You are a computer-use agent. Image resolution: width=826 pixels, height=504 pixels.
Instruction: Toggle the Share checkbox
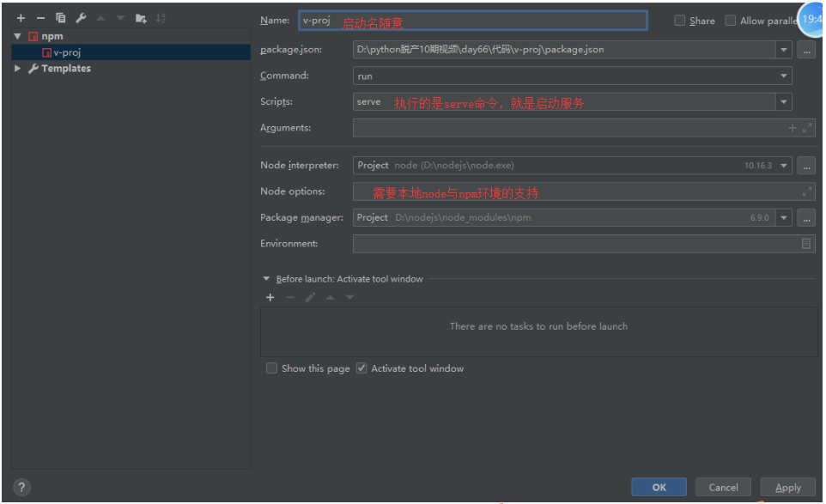click(680, 21)
